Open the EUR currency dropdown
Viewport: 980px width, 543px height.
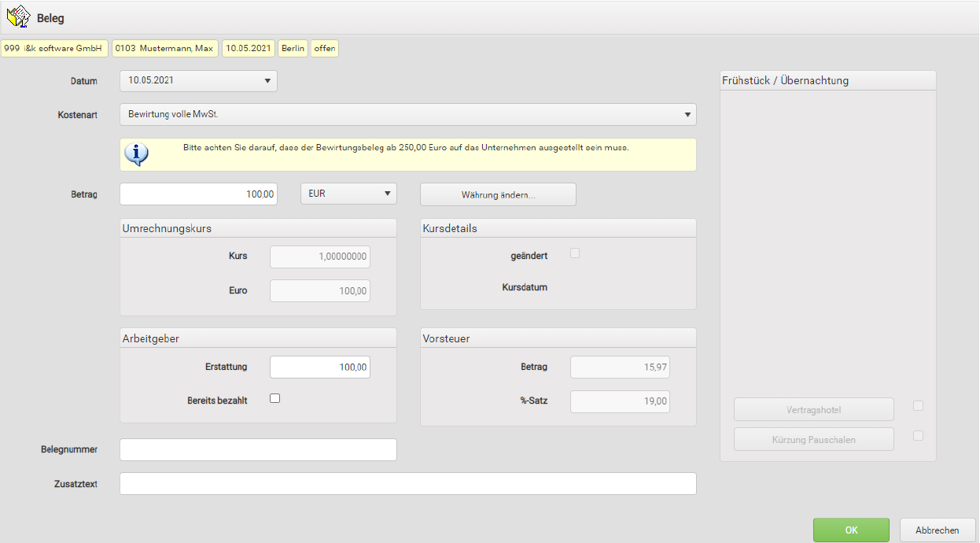tap(387, 194)
